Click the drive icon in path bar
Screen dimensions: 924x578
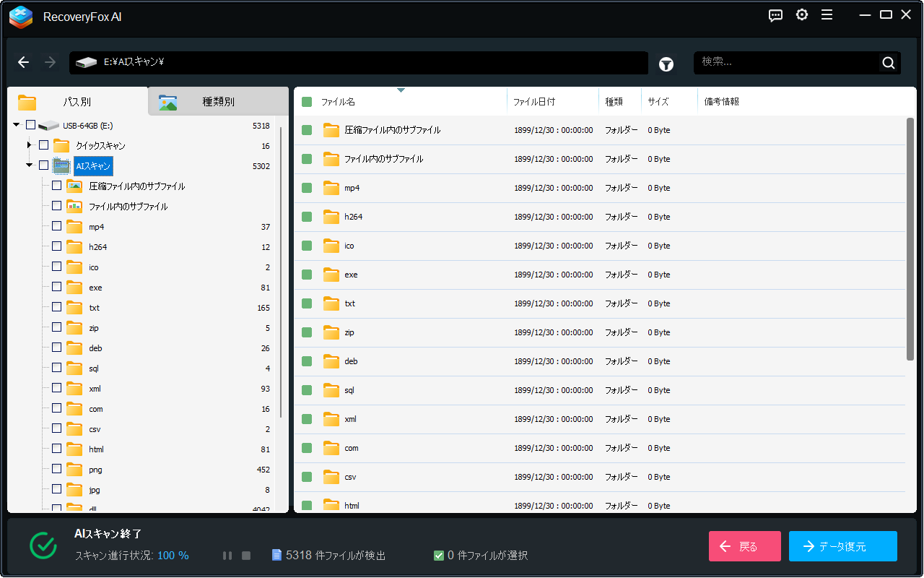coord(86,63)
